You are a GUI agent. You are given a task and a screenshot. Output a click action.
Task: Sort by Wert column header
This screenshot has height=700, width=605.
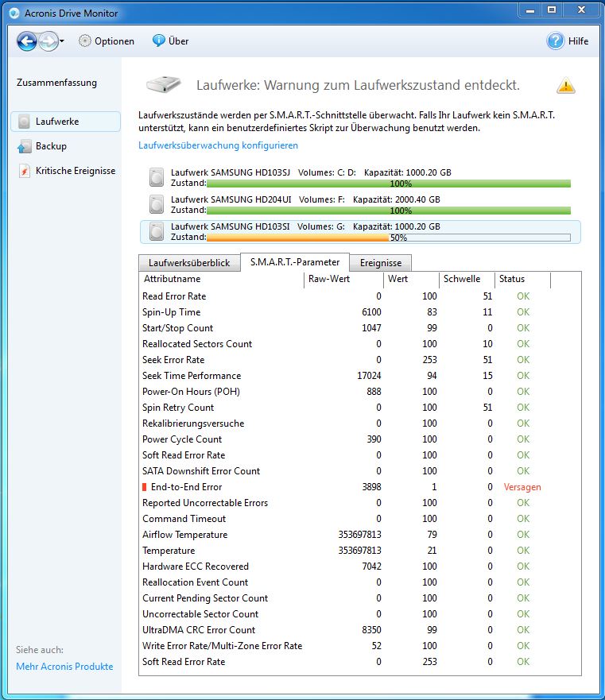click(411, 279)
